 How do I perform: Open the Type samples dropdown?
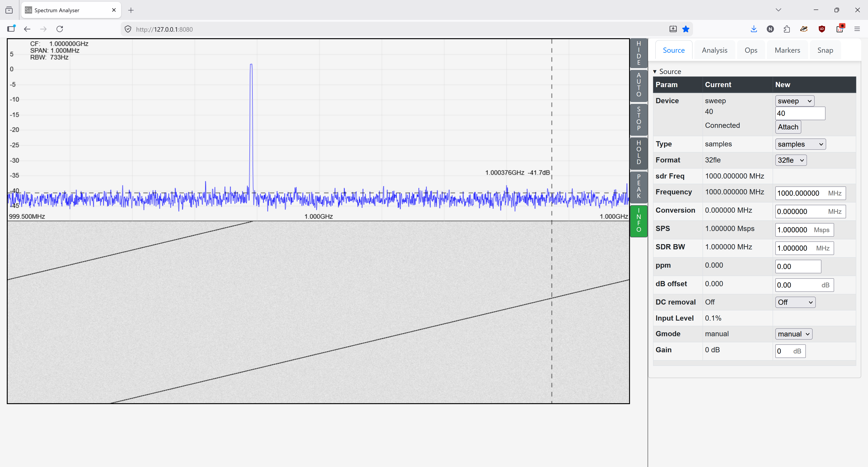pos(800,144)
